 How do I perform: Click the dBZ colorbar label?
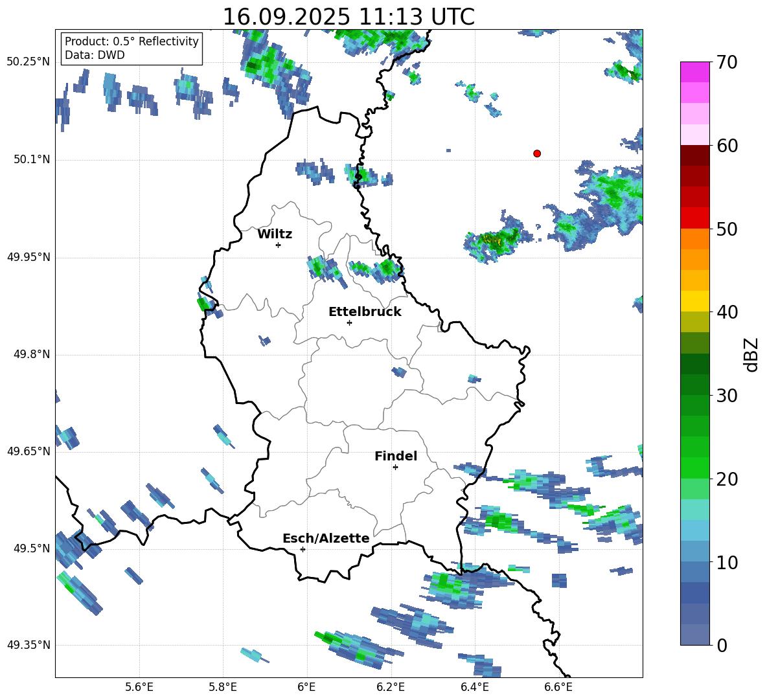click(x=751, y=354)
